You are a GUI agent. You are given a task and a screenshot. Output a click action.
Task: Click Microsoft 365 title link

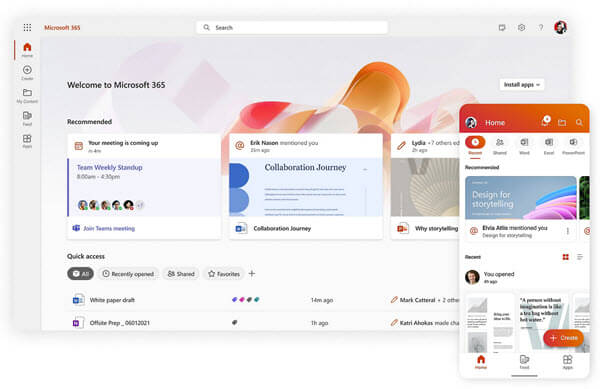tap(62, 28)
